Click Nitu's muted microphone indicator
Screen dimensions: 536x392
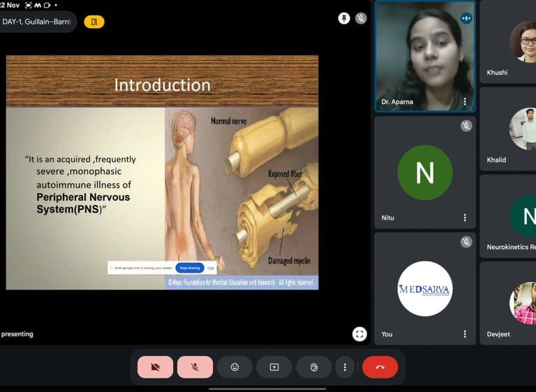[x=466, y=126]
